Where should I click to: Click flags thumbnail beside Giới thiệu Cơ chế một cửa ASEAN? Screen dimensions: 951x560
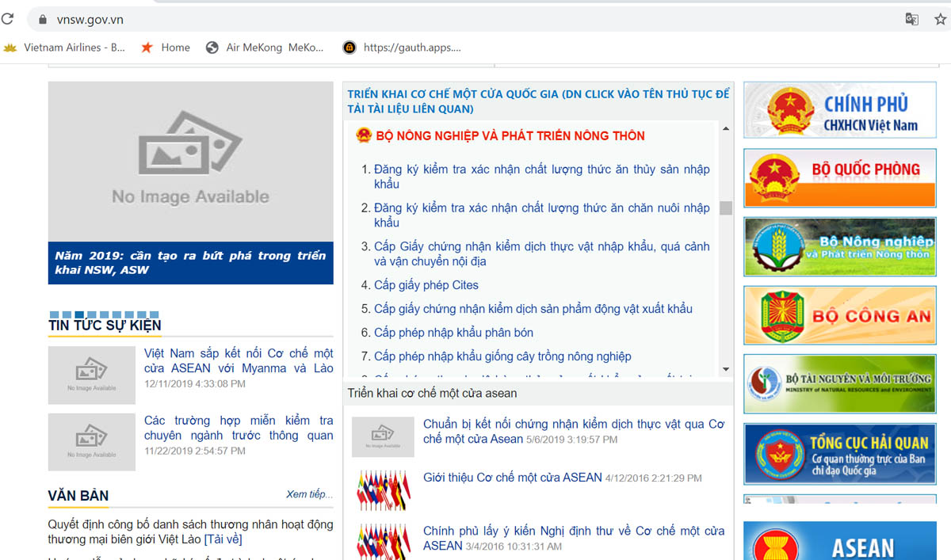click(384, 489)
